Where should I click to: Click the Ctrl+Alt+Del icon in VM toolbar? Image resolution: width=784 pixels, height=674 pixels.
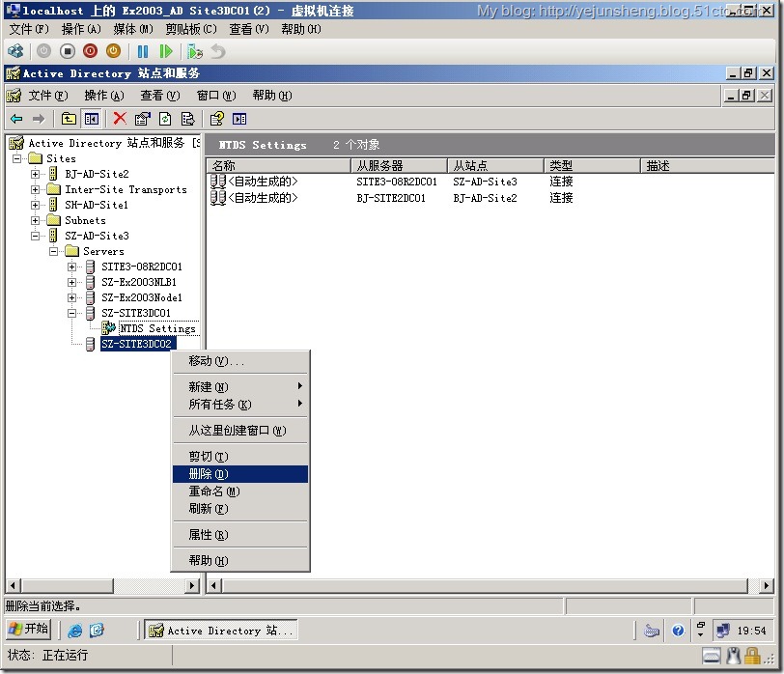[15, 51]
